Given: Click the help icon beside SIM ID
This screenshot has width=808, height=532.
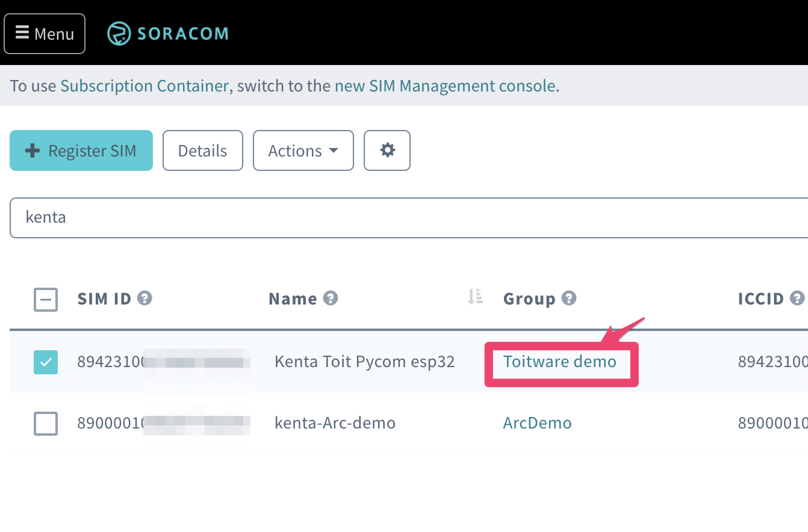Looking at the screenshot, I should click(145, 298).
